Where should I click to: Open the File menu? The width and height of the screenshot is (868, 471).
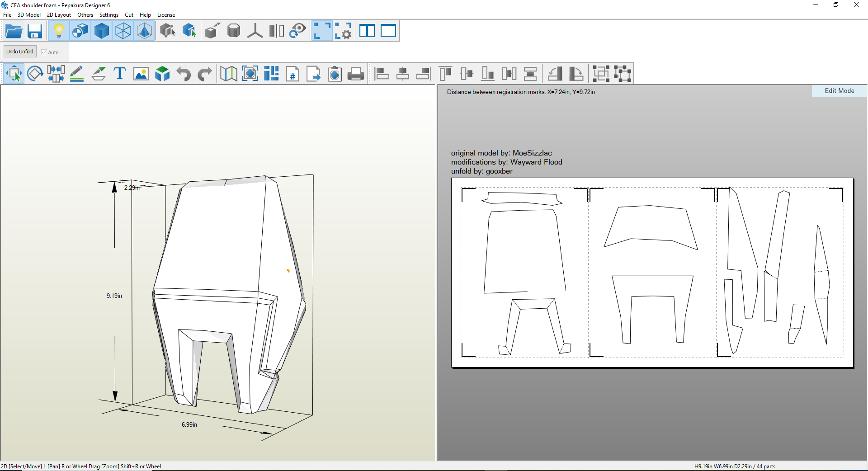click(x=7, y=15)
